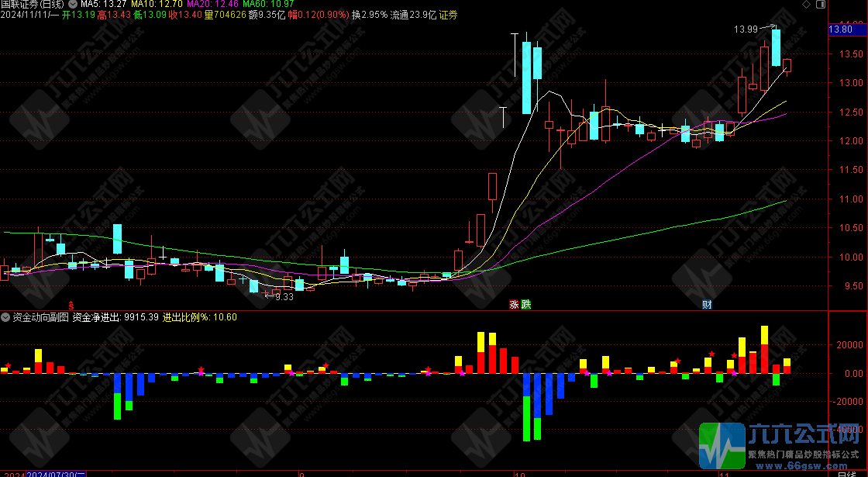Click the 9.33 low price annotation
The image size is (868, 477).
tap(284, 296)
